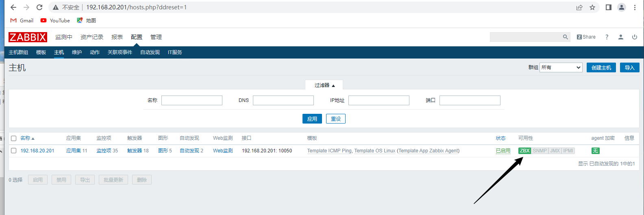Bookmark this page with star icon

(x=592, y=7)
